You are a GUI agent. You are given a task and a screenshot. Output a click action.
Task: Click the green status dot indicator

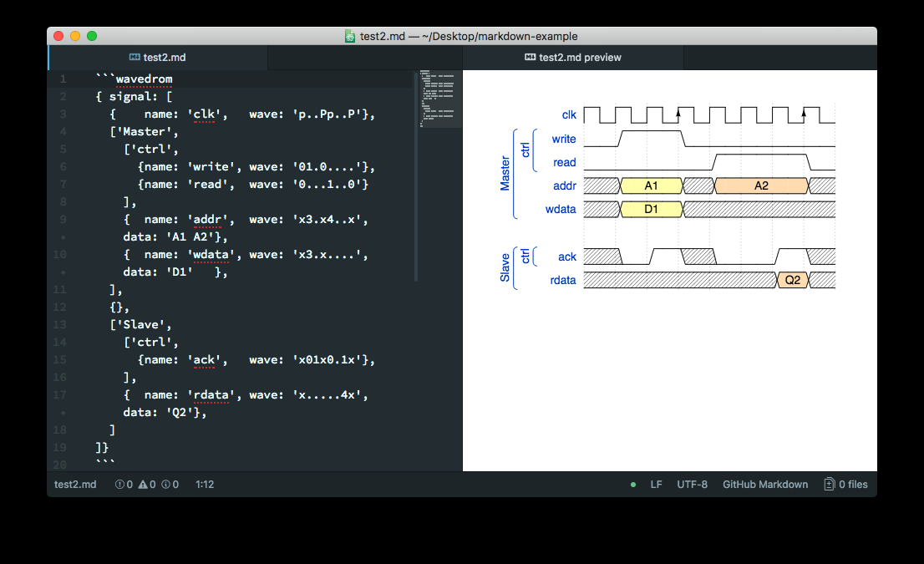(632, 485)
